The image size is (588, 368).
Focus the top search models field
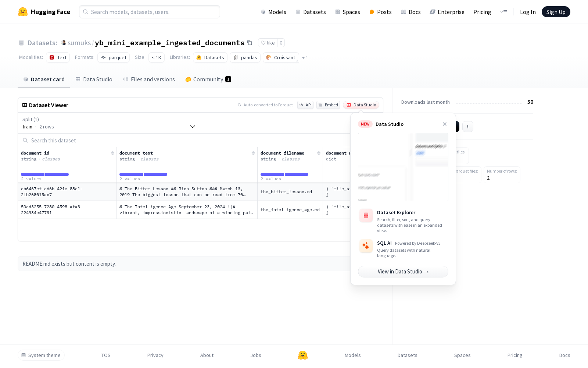coord(150,12)
